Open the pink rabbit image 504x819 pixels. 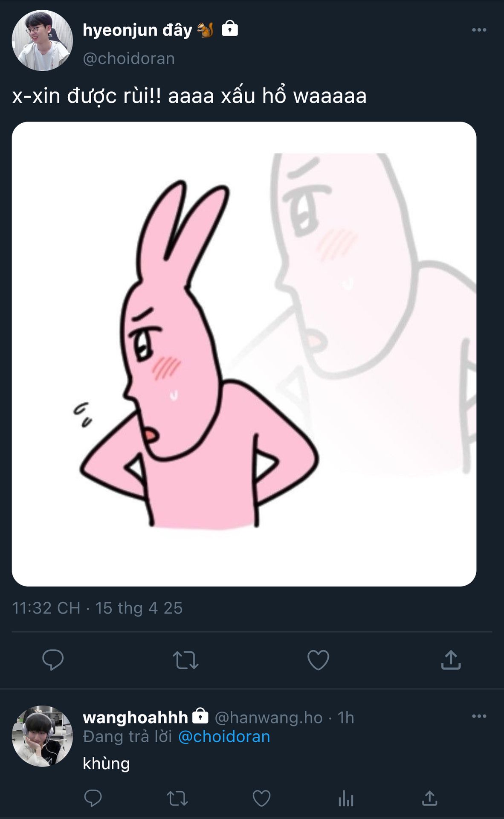(244, 354)
